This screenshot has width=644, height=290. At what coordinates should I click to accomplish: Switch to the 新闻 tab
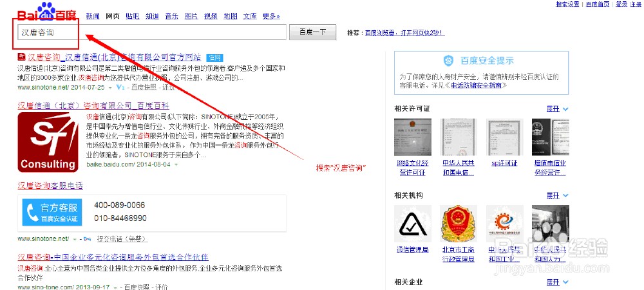pyautogui.click(x=92, y=16)
